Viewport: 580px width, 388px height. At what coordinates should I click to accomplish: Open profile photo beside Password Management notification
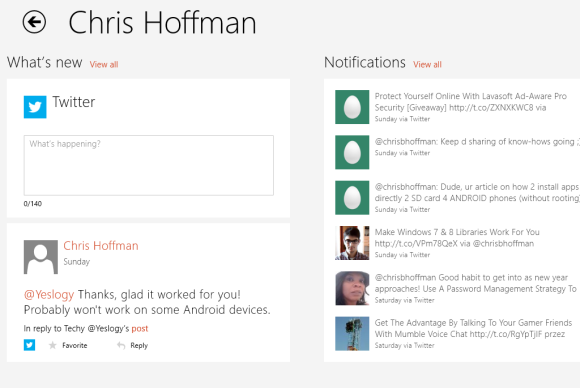pos(352,288)
